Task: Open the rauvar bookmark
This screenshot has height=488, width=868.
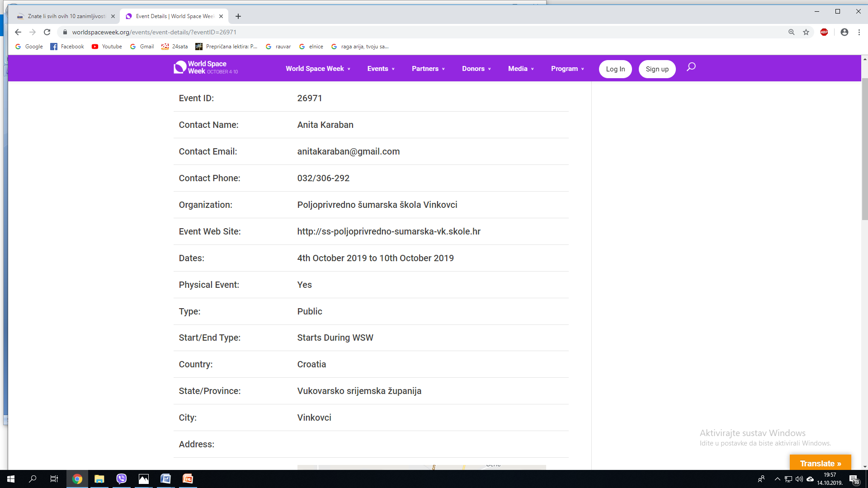Action: click(278, 47)
